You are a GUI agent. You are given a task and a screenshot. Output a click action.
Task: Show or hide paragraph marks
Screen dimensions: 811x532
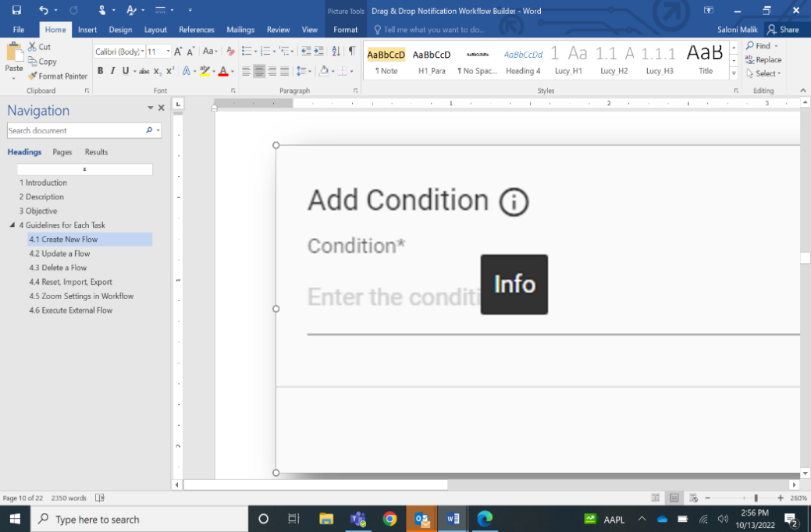[x=351, y=51]
